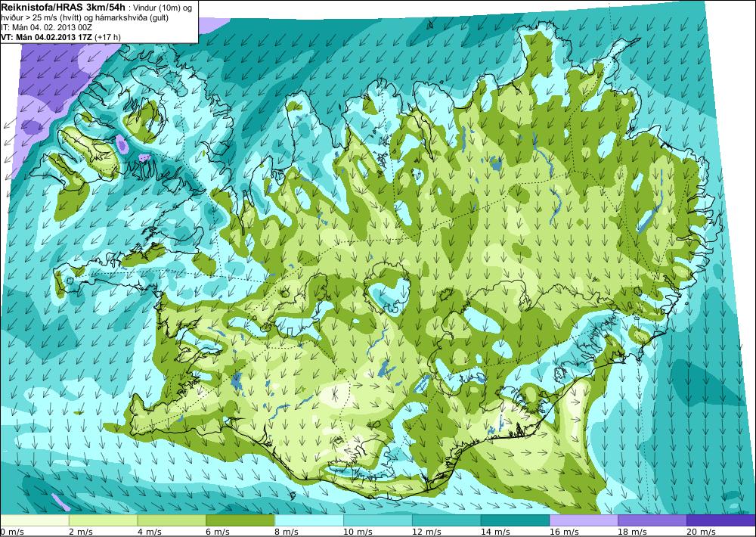
Task: Click the legend swatch between 0 and 2 m/s
Action: click(x=35, y=520)
